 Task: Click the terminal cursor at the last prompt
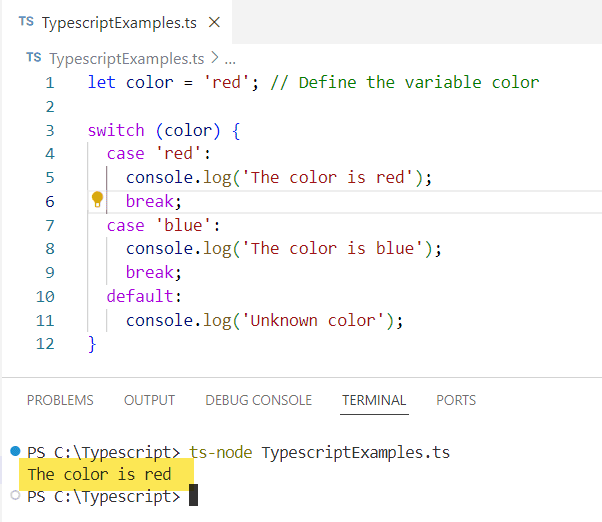pyautogui.click(x=194, y=495)
